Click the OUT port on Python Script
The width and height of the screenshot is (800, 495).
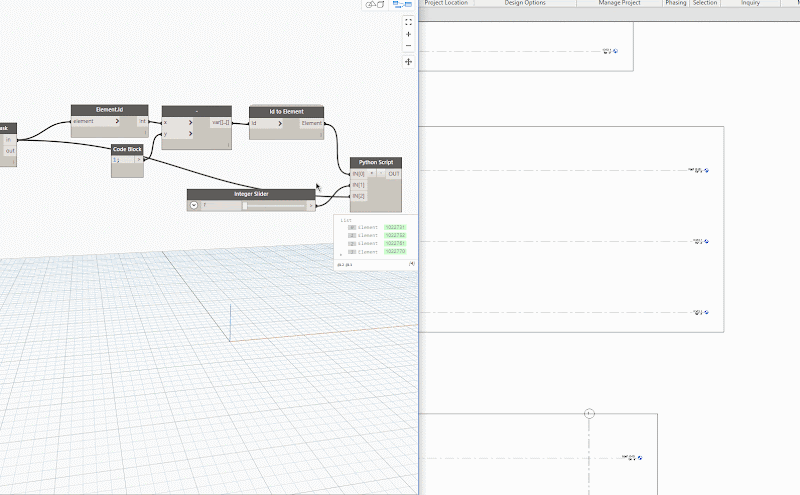point(393,174)
